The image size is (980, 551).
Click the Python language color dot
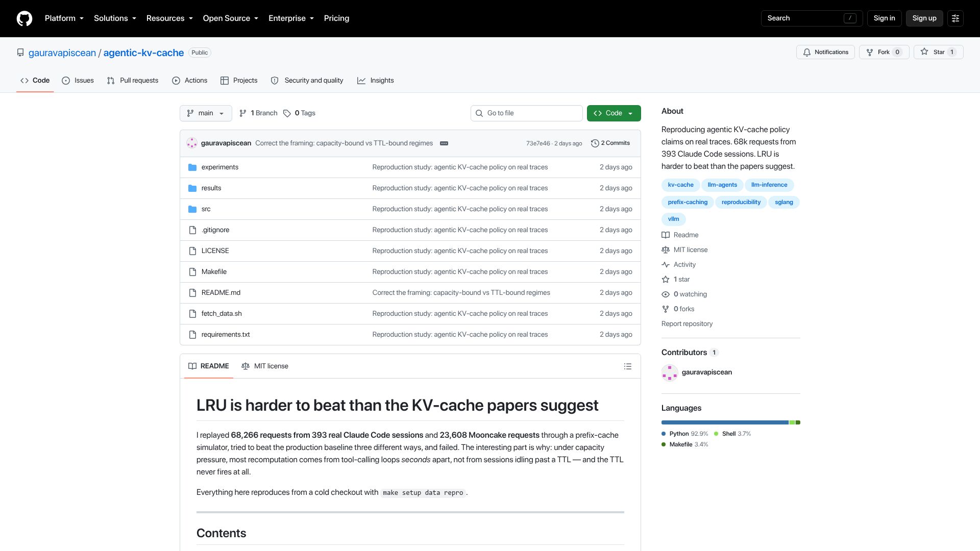664,434
